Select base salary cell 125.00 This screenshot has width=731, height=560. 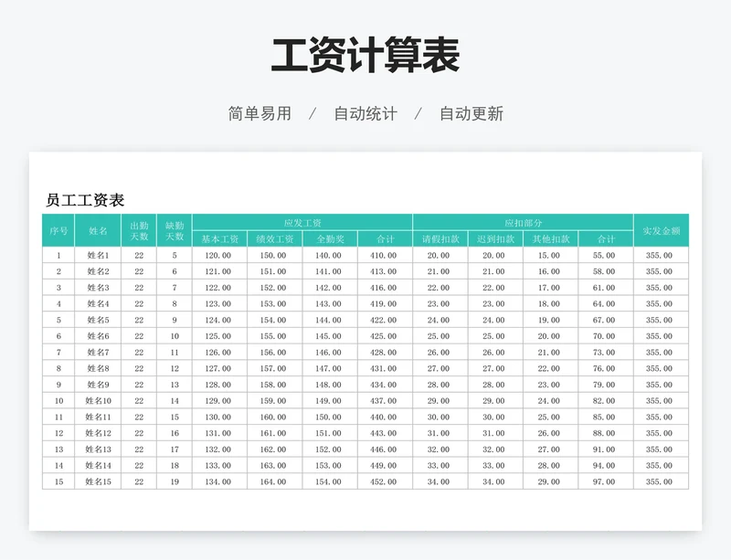(219, 335)
